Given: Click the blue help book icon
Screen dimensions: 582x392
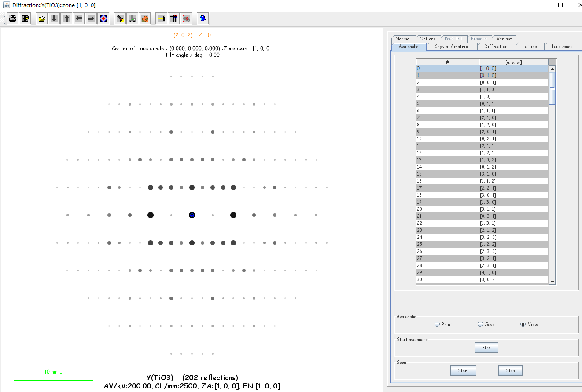Looking at the screenshot, I should click(203, 18).
